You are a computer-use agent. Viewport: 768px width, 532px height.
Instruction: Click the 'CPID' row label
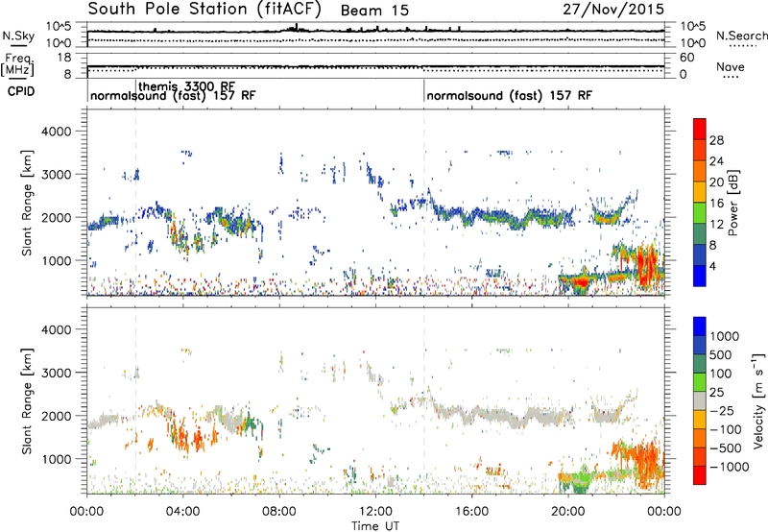click(x=21, y=91)
